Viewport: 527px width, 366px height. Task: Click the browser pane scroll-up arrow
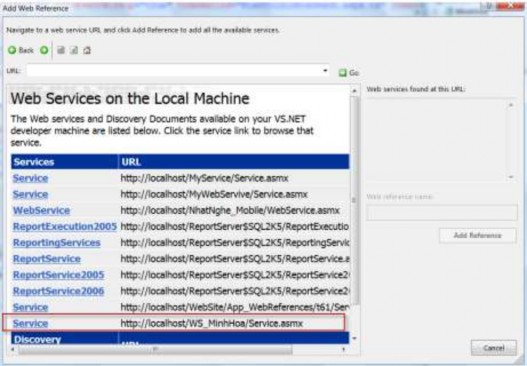(x=354, y=91)
